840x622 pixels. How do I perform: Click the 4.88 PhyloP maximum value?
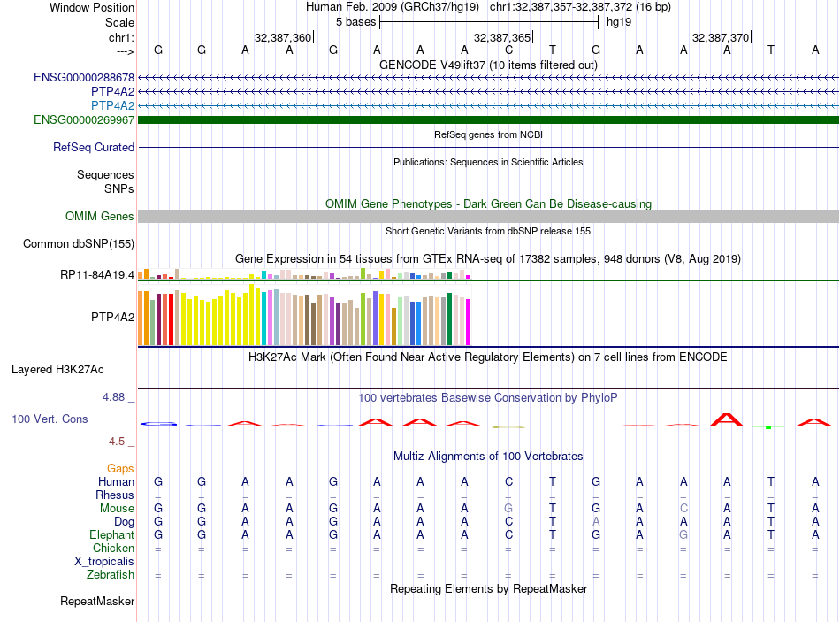click(x=113, y=397)
